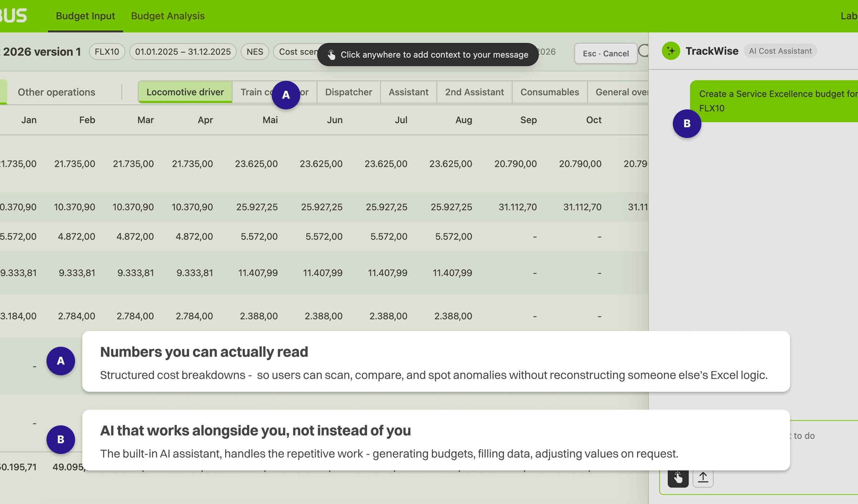
Task: Switch to the Budget Input tab
Action: [x=85, y=16]
